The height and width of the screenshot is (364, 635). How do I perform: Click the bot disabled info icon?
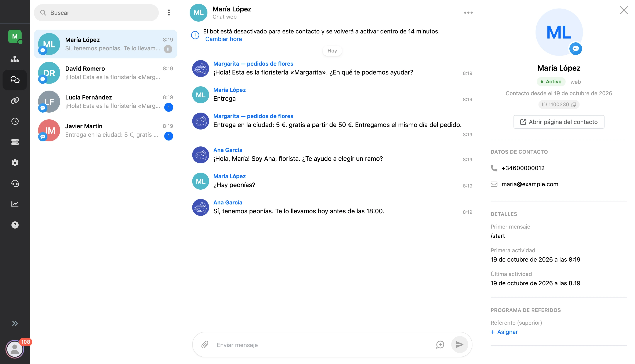point(195,35)
